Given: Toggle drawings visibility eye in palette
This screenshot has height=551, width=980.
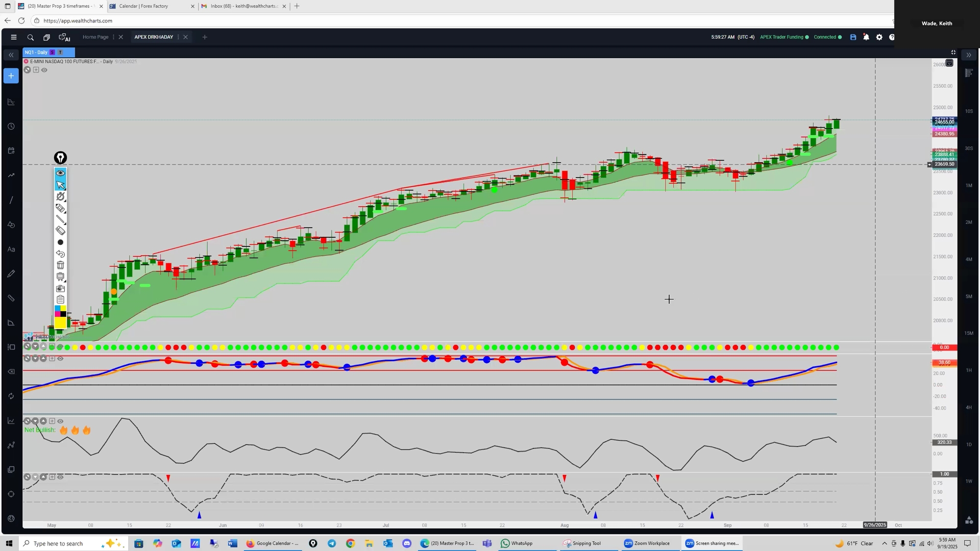Looking at the screenshot, I should pos(60,173).
